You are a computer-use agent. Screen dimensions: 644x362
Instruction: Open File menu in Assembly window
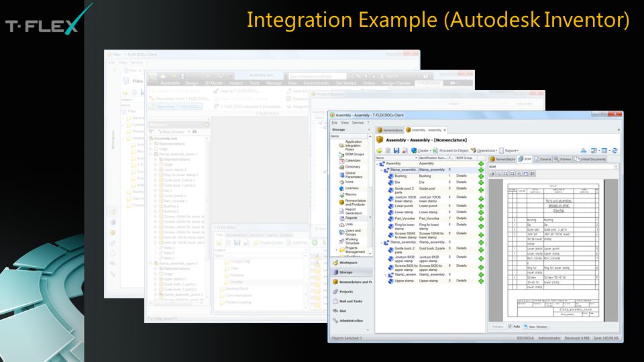pos(334,123)
